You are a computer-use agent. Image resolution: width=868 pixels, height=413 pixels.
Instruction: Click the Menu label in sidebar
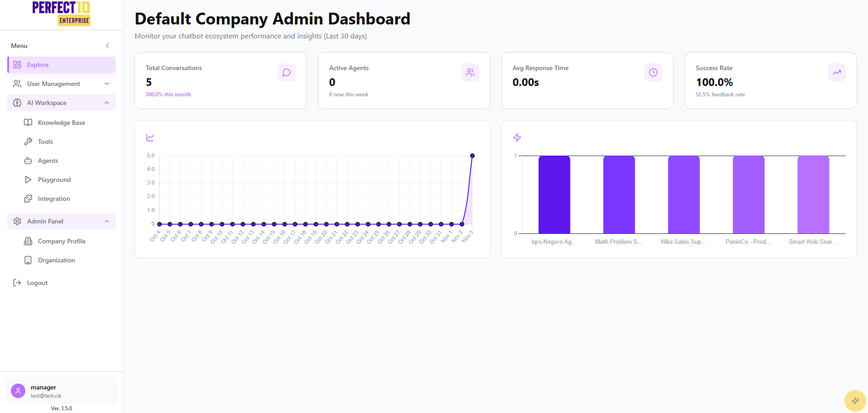coord(19,46)
